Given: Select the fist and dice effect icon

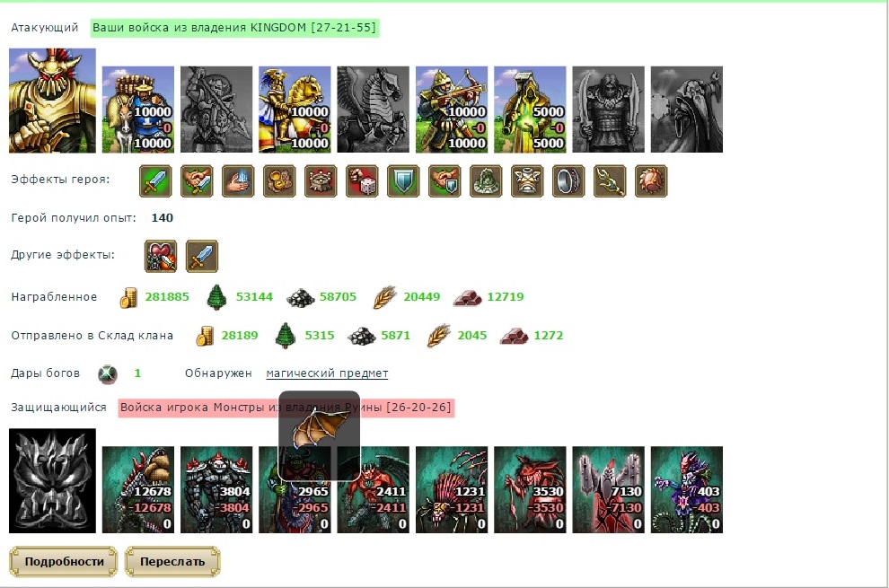Looking at the screenshot, I should 362,180.
